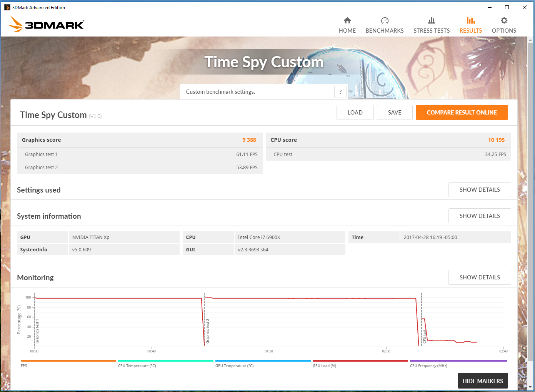Show details for System information
The image size is (535, 392).
click(480, 216)
